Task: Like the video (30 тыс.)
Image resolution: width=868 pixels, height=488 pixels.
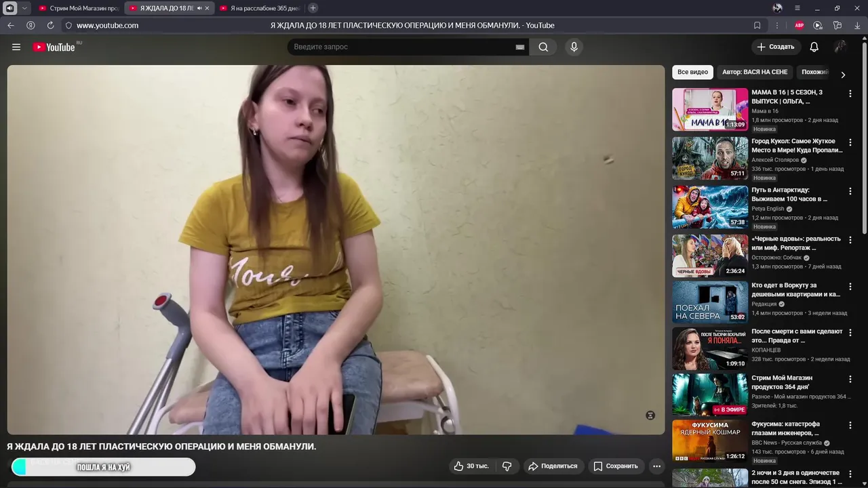Action: [x=471, y=466]
